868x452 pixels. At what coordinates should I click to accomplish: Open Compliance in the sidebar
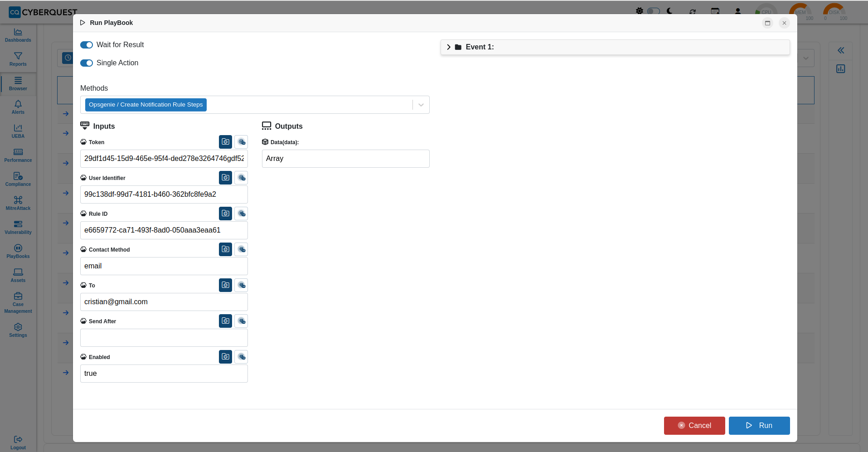18,180
